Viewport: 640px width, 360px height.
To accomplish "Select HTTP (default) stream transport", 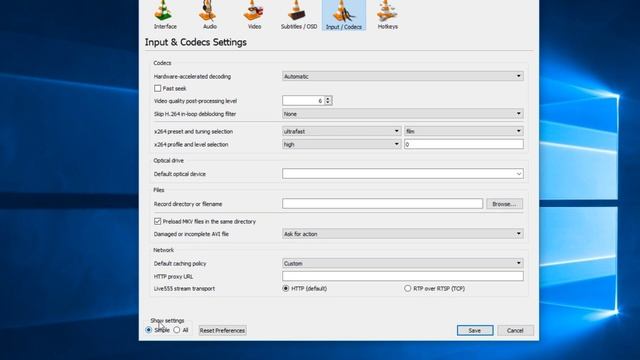I will point(285,288).
